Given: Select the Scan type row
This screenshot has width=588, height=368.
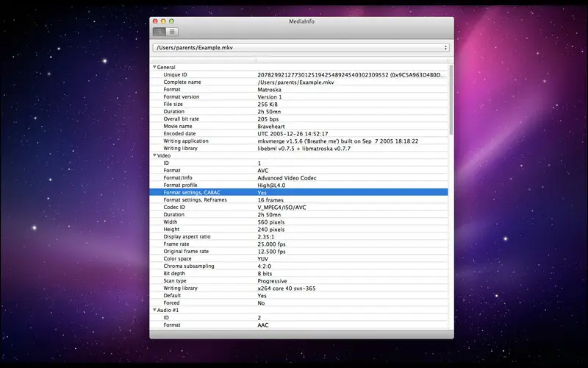Looking at the screenshot, I should 298,281.
